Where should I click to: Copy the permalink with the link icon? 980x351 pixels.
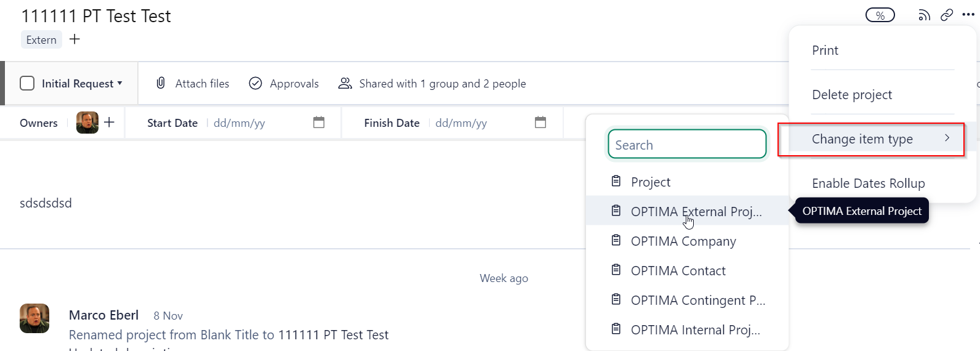(x=947, y=15)
